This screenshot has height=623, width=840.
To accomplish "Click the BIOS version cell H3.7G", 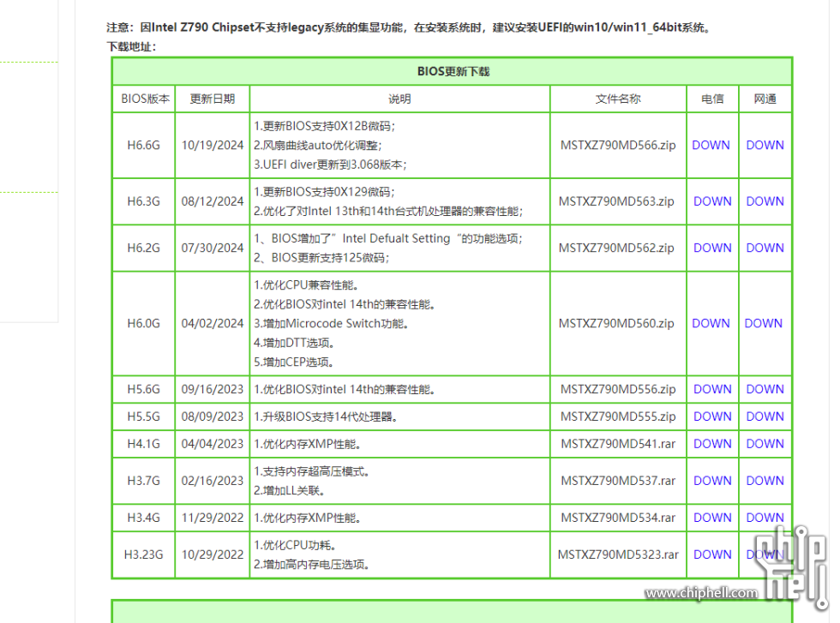I will (143, 481).
